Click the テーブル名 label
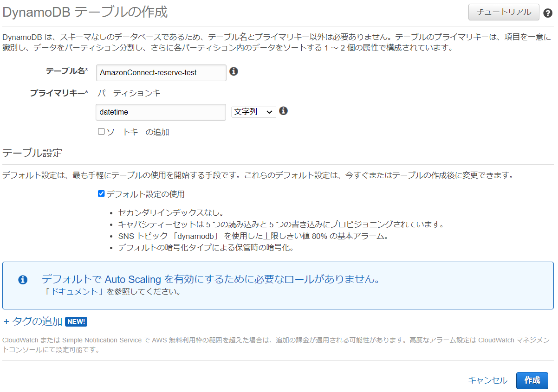The image size is (558, 392). pyautogui.click(x=67, y=71)
